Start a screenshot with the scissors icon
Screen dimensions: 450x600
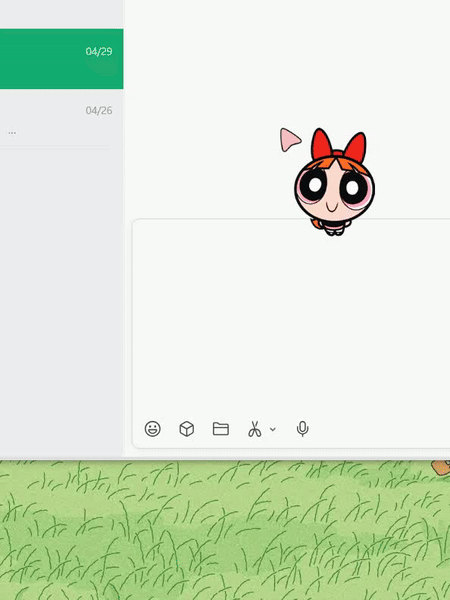click(254, 429)
